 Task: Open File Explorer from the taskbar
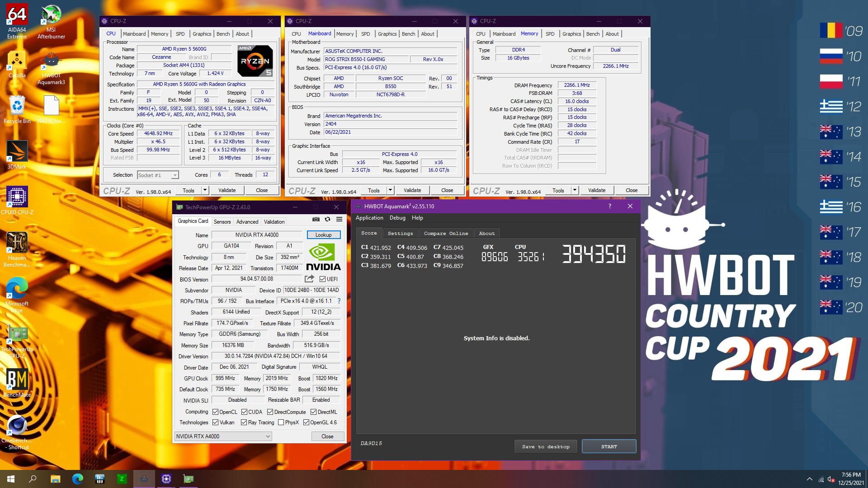pos(55,479)
